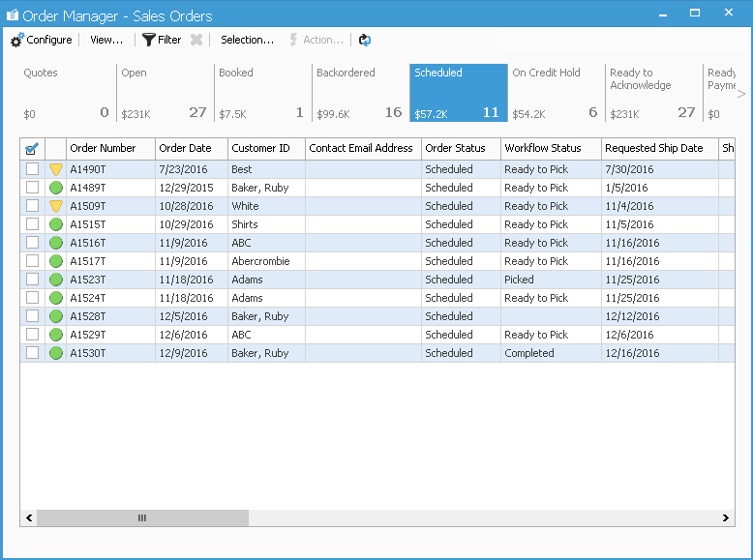
Task: Click green status icon for order A1530T
Action: pos(56,353)
